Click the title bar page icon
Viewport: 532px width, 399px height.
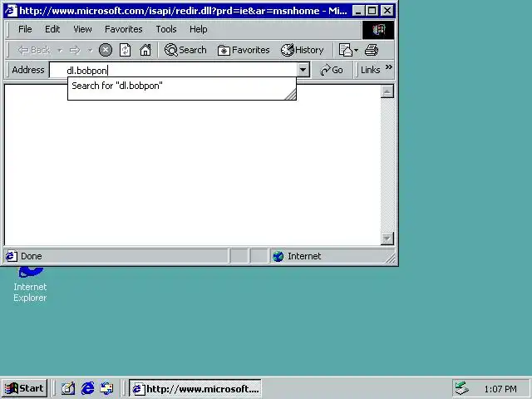[11, 11]
